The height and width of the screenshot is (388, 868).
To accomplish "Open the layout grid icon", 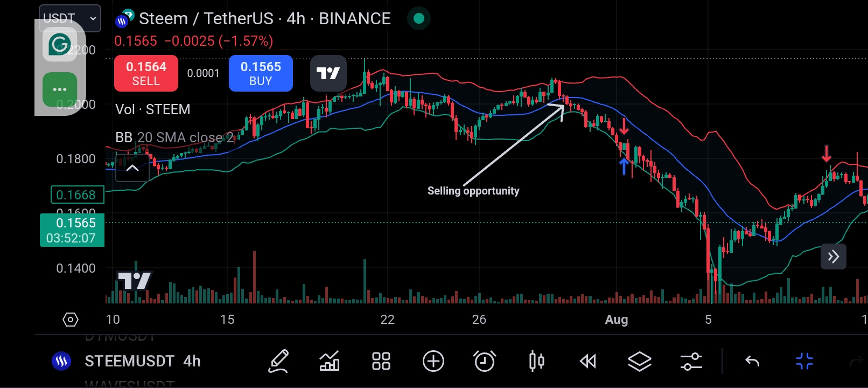I will pyautogui.click(x=381, y=361).
